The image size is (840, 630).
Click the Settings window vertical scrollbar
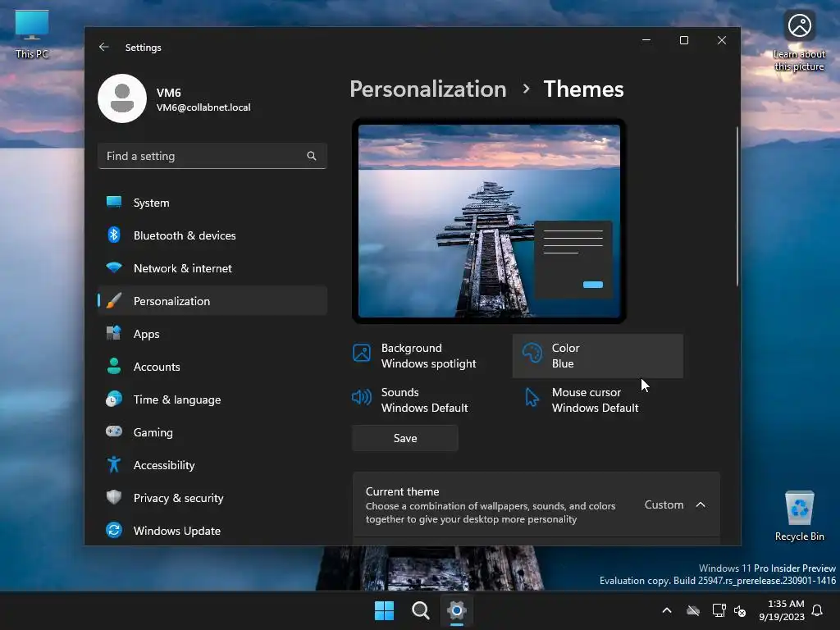737,207
